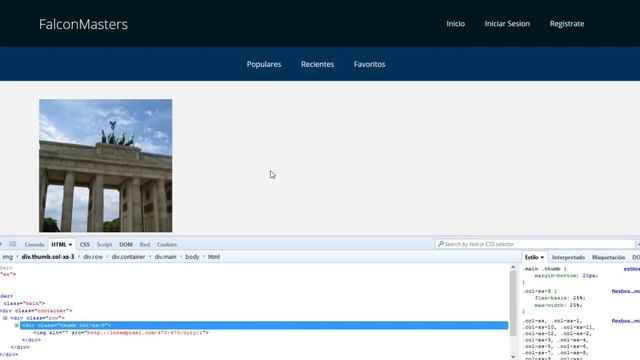
Task: Click the max-width: 25% style property
Action: pos(559,305)
